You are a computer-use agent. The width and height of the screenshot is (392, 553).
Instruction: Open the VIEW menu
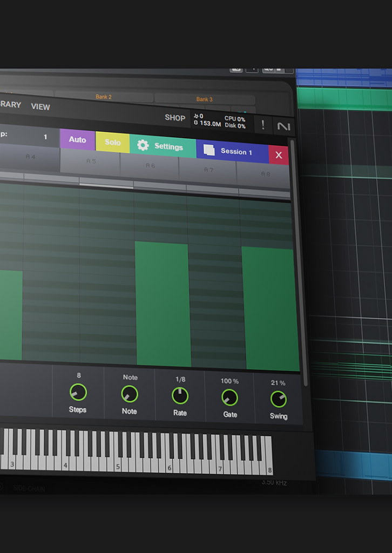(x=40, y=107)
